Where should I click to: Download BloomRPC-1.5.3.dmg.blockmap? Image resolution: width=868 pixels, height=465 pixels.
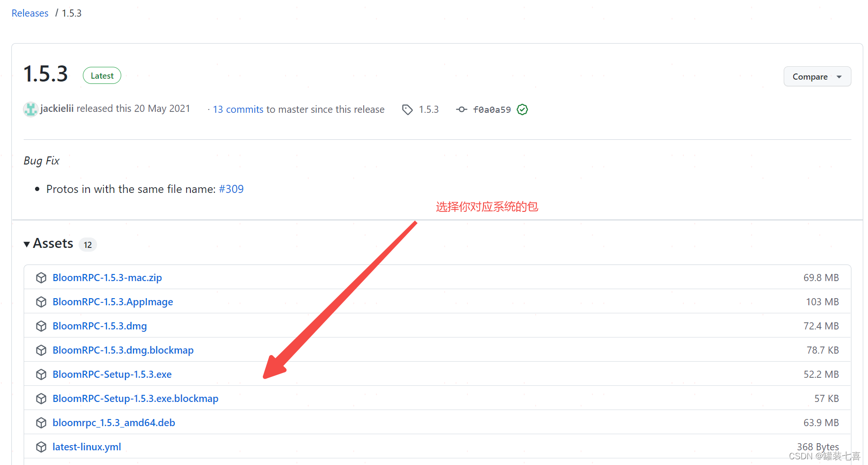coord(123,350)
